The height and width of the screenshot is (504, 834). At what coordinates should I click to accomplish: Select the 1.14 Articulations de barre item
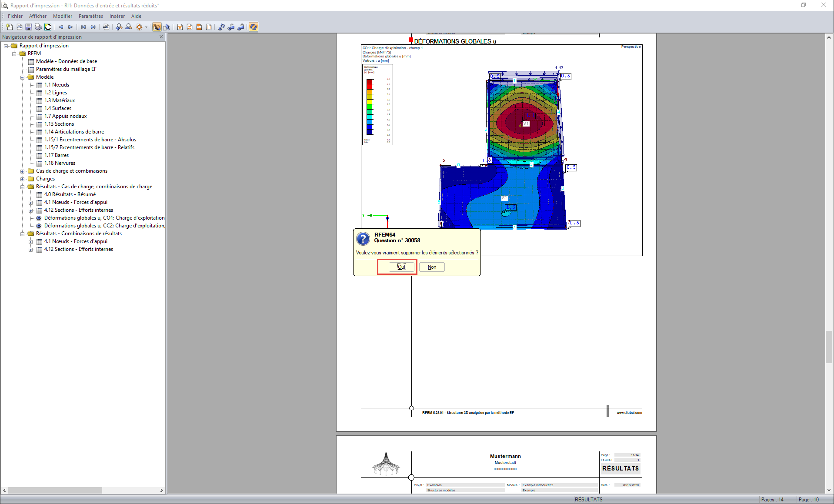[74, 132]
